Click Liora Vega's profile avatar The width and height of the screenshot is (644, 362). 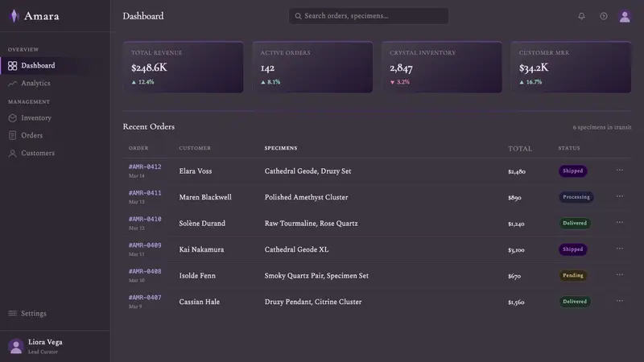click(16, 346)
